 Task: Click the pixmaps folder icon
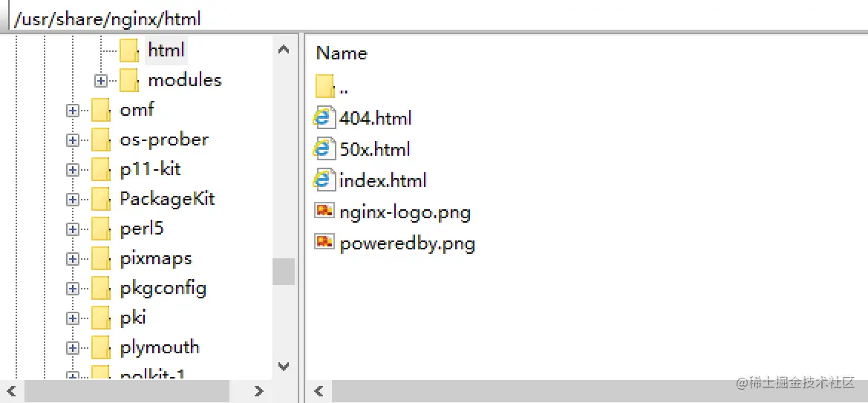point(101,258)
